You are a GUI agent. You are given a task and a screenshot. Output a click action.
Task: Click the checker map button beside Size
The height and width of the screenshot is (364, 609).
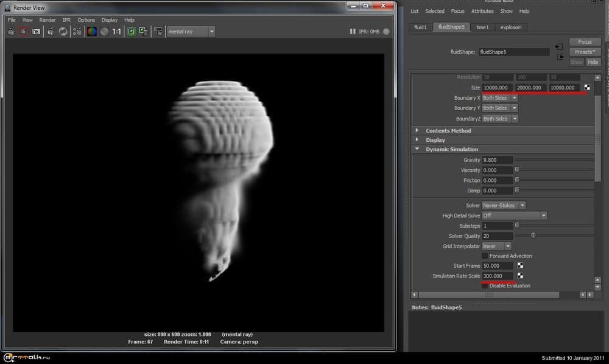[x=587, y=88]
